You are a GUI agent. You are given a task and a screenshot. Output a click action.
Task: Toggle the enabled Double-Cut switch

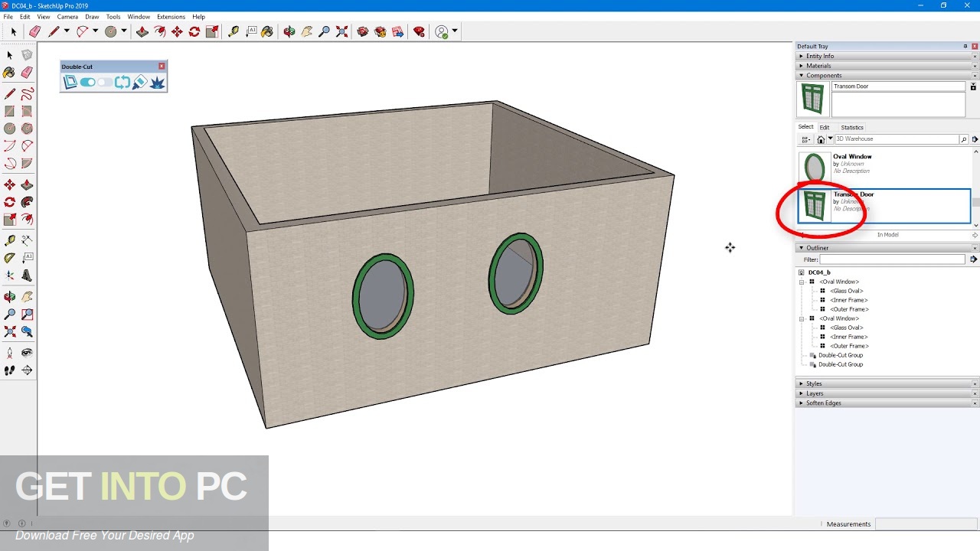pyautogui.click(x=87, y=82)
